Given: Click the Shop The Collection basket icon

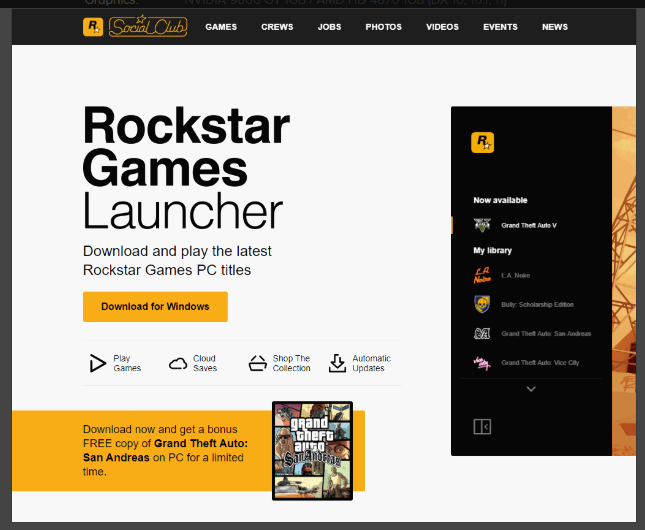Looking at the screenshot, I should pos(258,363).
